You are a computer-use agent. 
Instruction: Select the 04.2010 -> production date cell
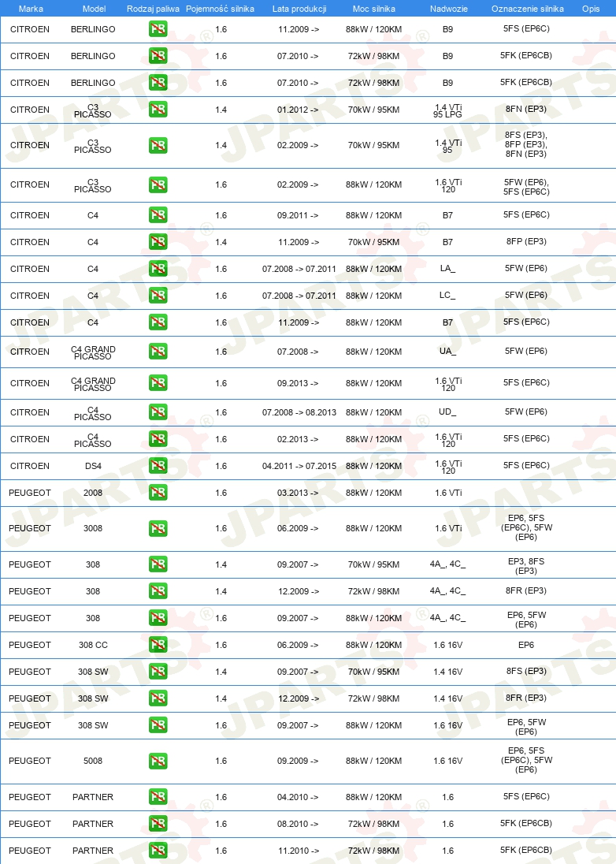pos(298,797)
